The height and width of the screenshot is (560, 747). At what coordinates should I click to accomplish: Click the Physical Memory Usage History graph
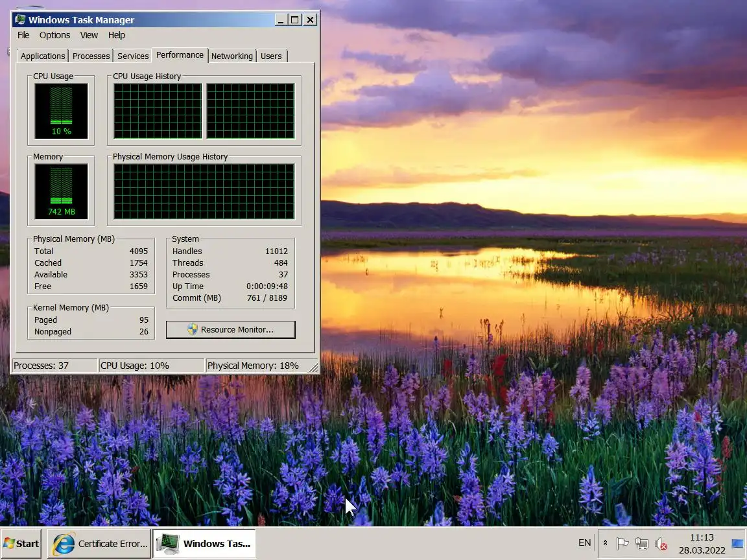pos(204,191)
